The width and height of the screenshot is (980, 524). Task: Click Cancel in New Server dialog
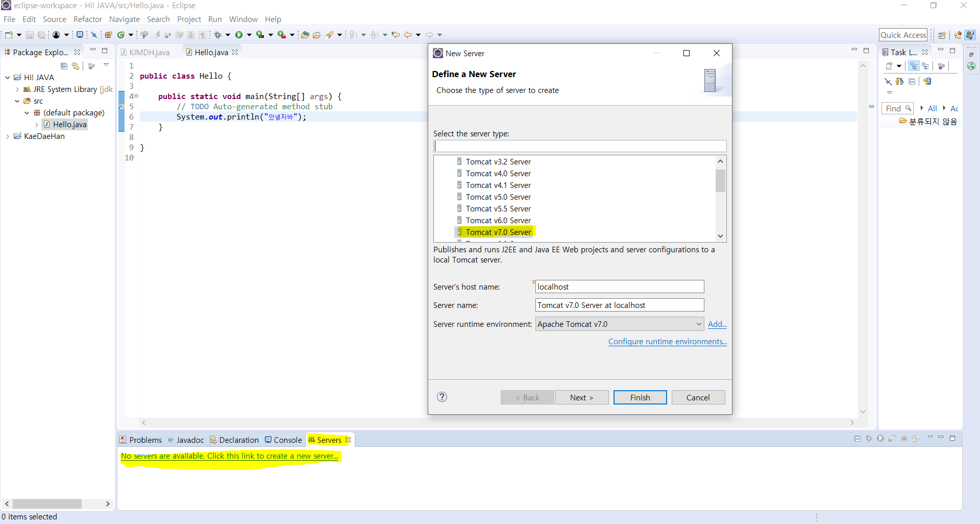point(698,397)
